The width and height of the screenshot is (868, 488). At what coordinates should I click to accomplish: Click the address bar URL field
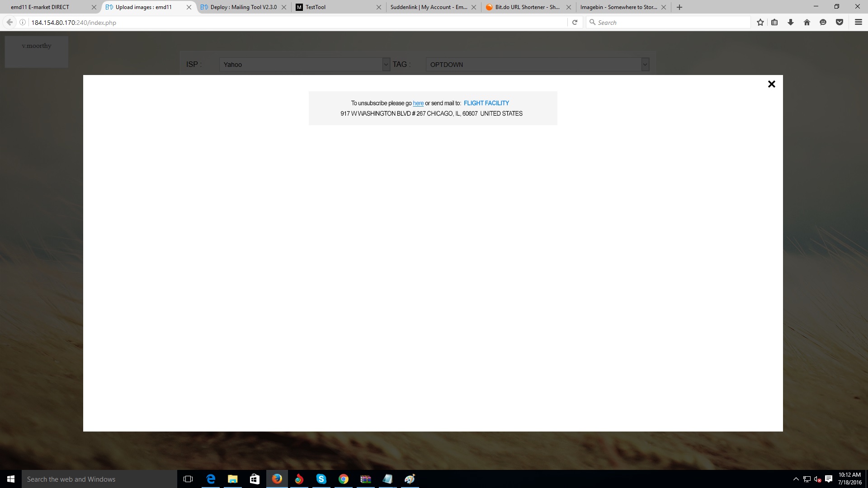pos(296,22)
